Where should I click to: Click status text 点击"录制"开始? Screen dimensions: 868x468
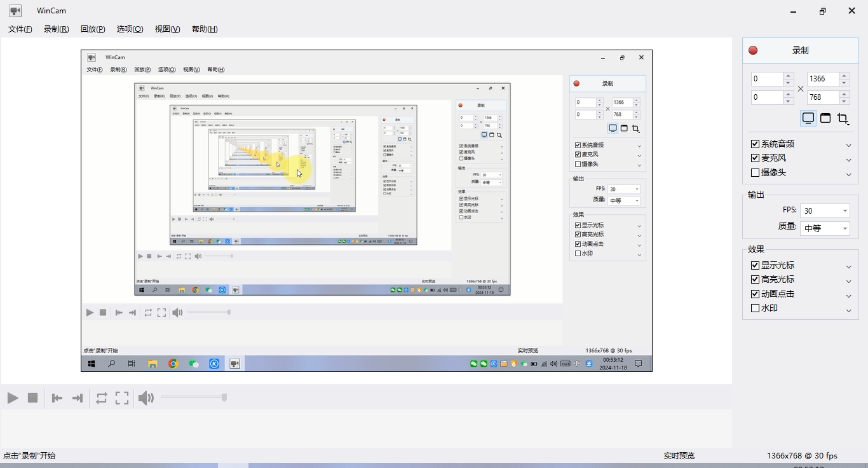tap(29, 456)
